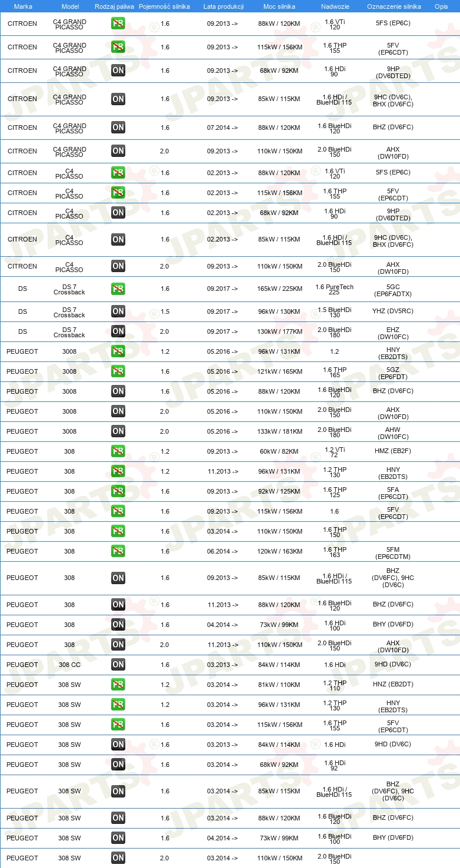Click the 110kW/150KM power cell dated 03.2014 for 308 PB
Screen dimensions: 460x868
pyautogui.click(x=280, y=531)
